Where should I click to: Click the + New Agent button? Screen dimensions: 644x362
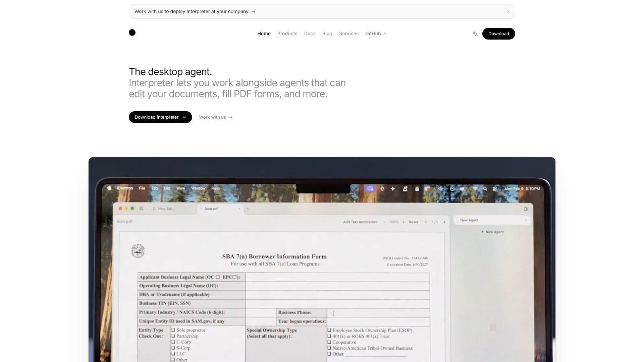(x=492, y=232)
